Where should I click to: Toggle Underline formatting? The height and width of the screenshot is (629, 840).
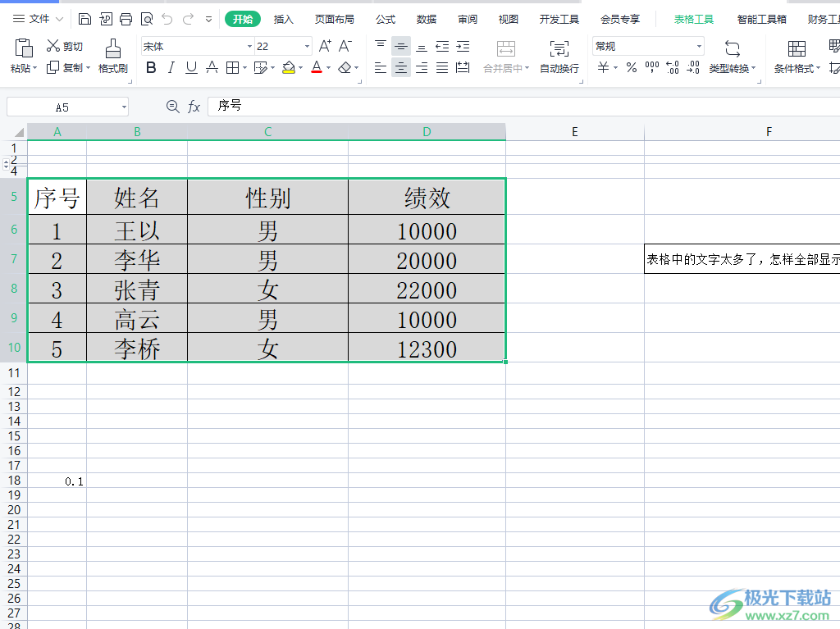click(191, 67)
